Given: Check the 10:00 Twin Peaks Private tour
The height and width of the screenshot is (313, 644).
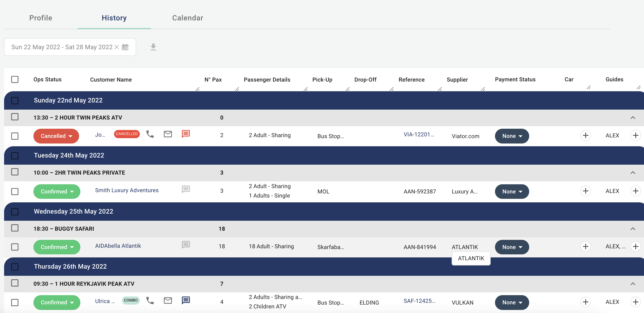Looking at the screenshot, I should click(x=15, y=172).
